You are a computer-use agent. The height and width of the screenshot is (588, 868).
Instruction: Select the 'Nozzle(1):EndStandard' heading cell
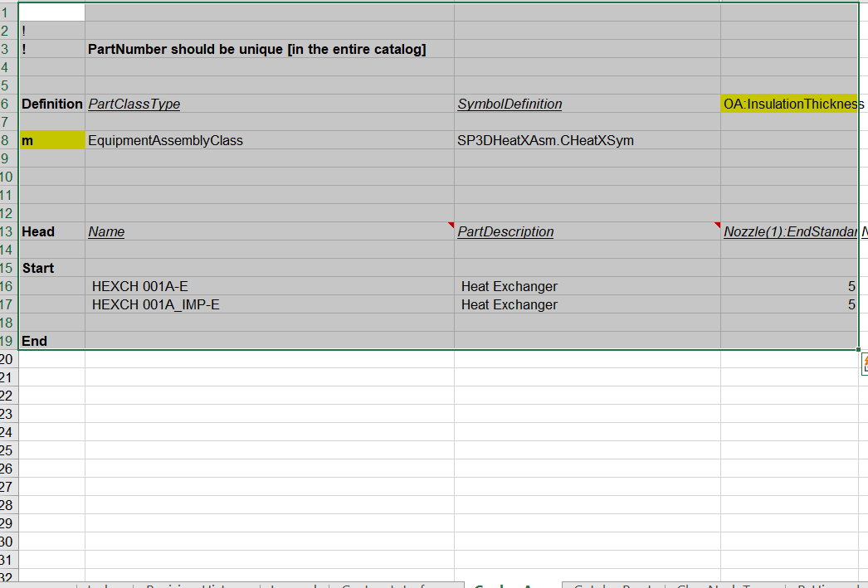[x=789, y=231]
